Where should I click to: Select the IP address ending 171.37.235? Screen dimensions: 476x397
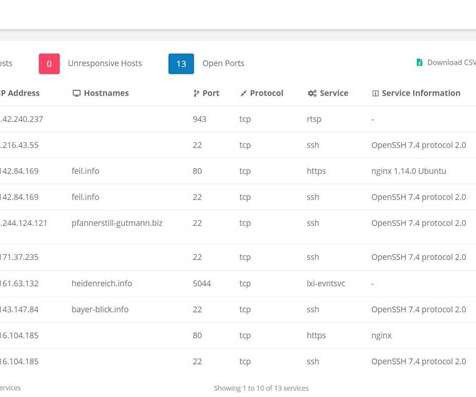click(19, 257)
